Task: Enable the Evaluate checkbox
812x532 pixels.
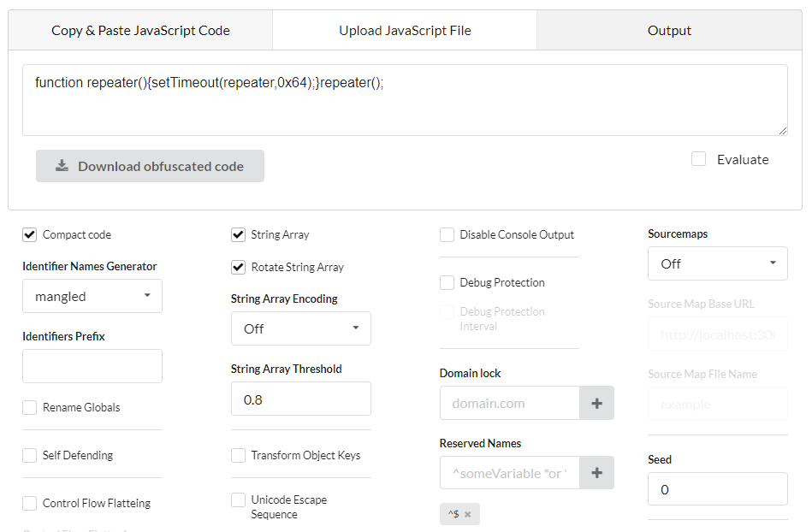Action: pyautogui.click(x=699, y=159)
